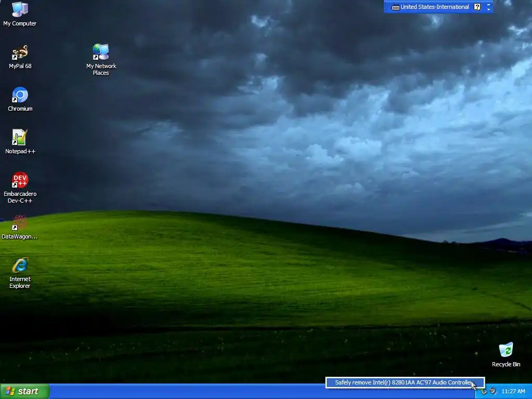Click the 11:27 AM taskbar clock
532x399 pixels.
tap(513, 392)
